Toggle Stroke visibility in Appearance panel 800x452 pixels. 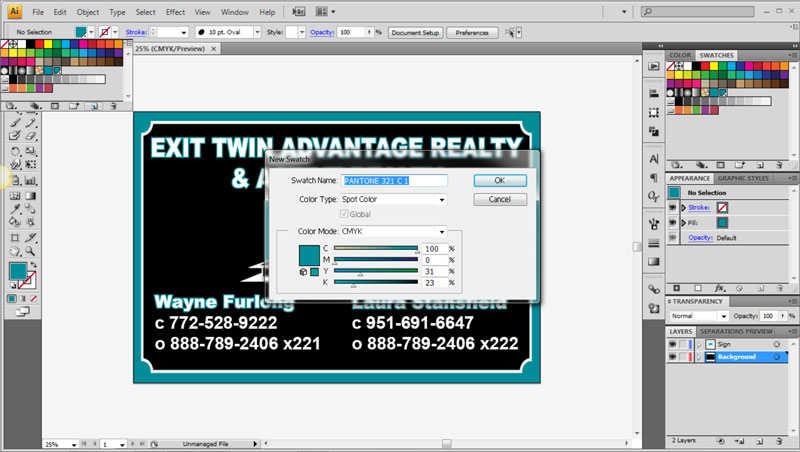[x=673, y=207]
